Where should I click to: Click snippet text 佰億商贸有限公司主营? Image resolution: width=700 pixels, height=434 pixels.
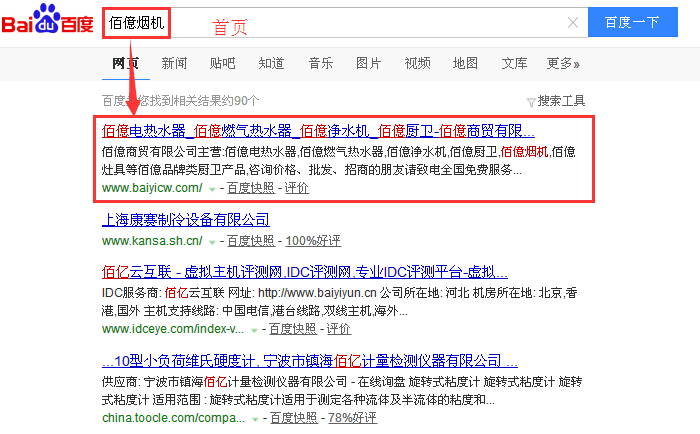162,152
